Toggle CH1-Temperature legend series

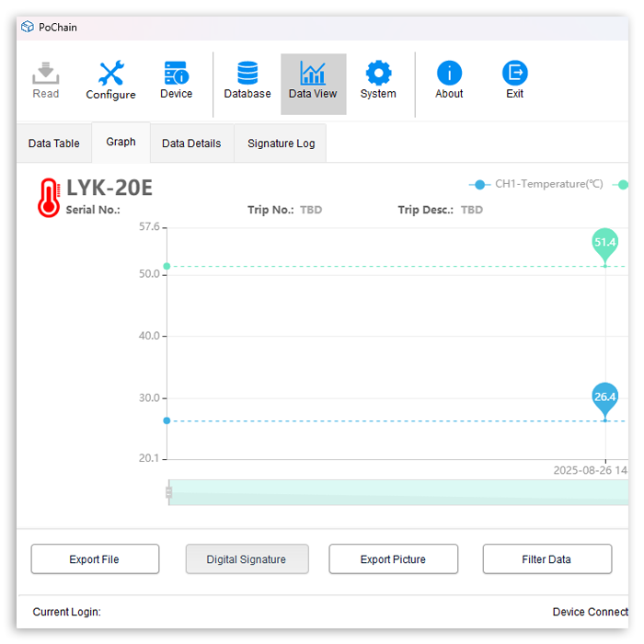point(537,184)
